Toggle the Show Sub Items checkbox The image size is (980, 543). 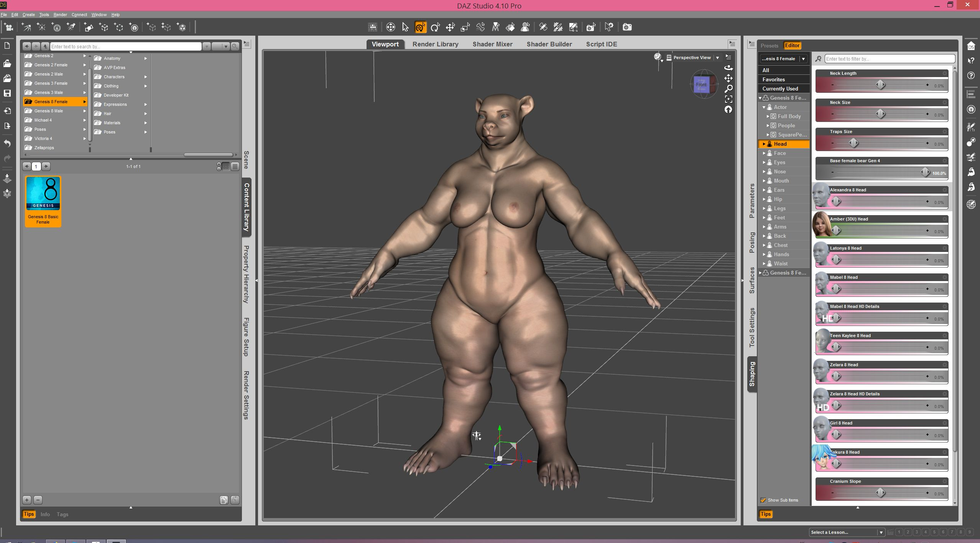click(x=763, y=500)
